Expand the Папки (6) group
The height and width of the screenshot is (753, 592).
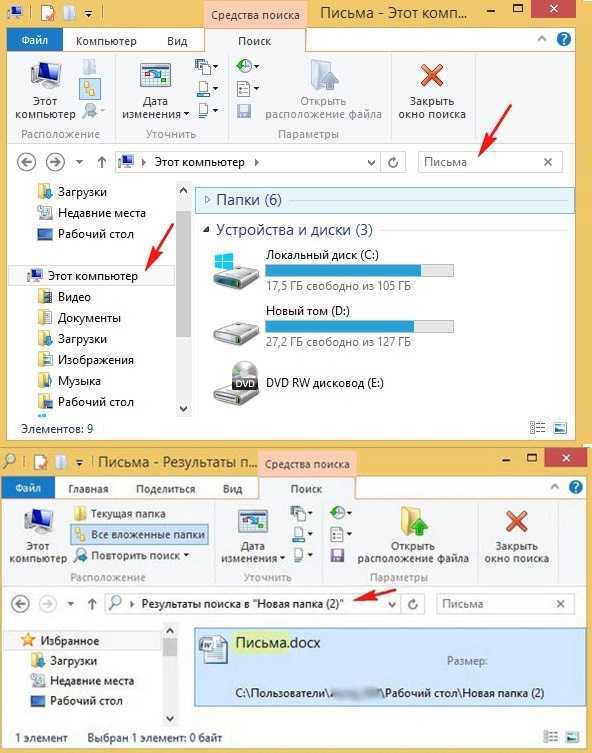coord(207,200)
